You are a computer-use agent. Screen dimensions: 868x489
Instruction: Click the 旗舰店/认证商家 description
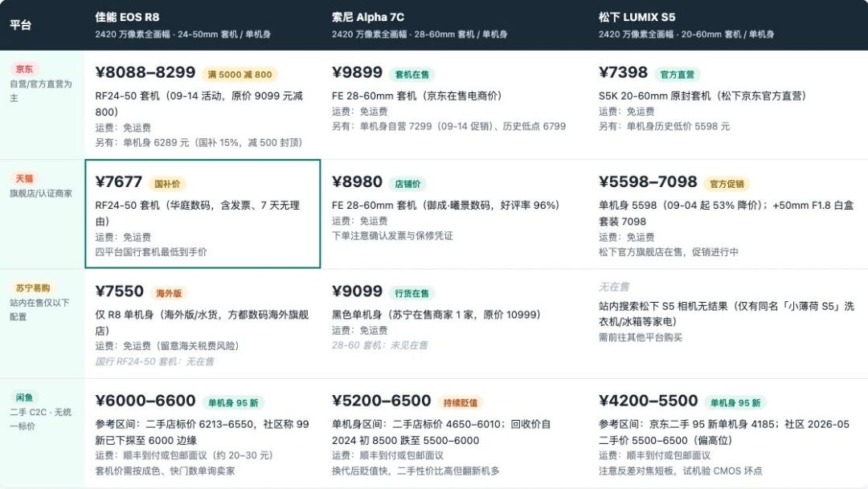click(x=41, y=194)
